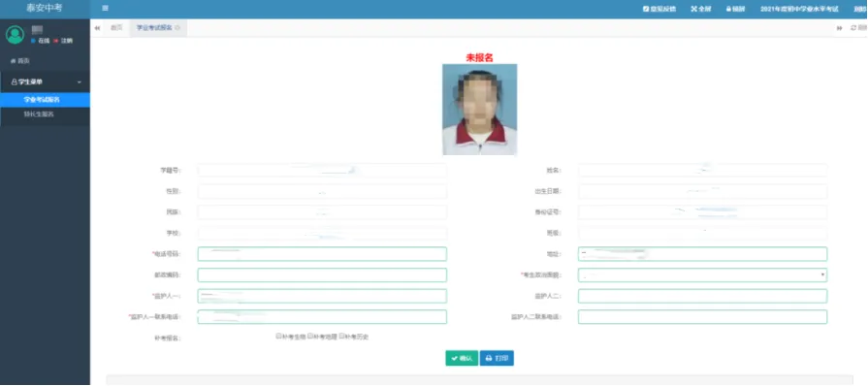This screenshot has height=386, width=868.
Task: Click the tabs scroll-left double arrow icon
Action: (x=97, y=28)
